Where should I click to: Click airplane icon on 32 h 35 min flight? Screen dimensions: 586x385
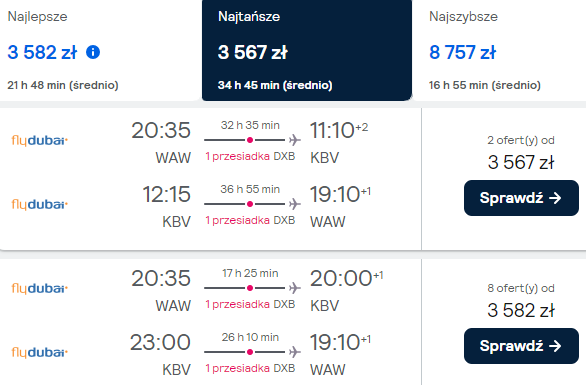(x=294, y=140)
